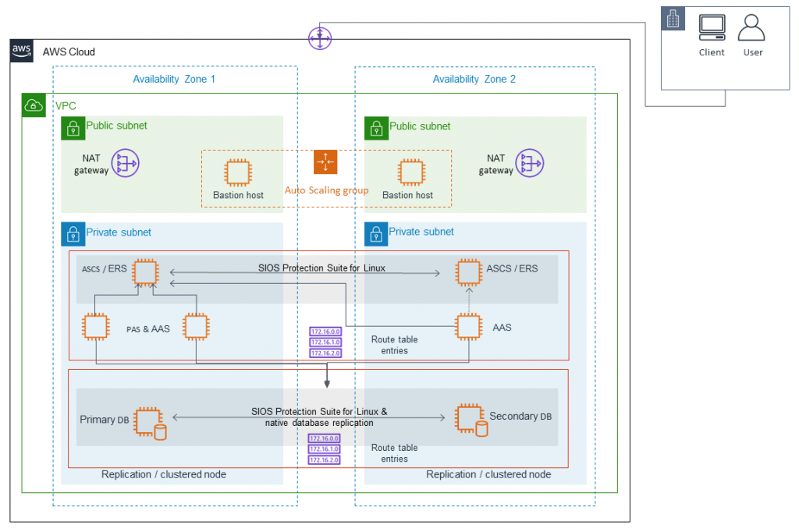Expand the Replication / clustered node group

click(164, 474)
